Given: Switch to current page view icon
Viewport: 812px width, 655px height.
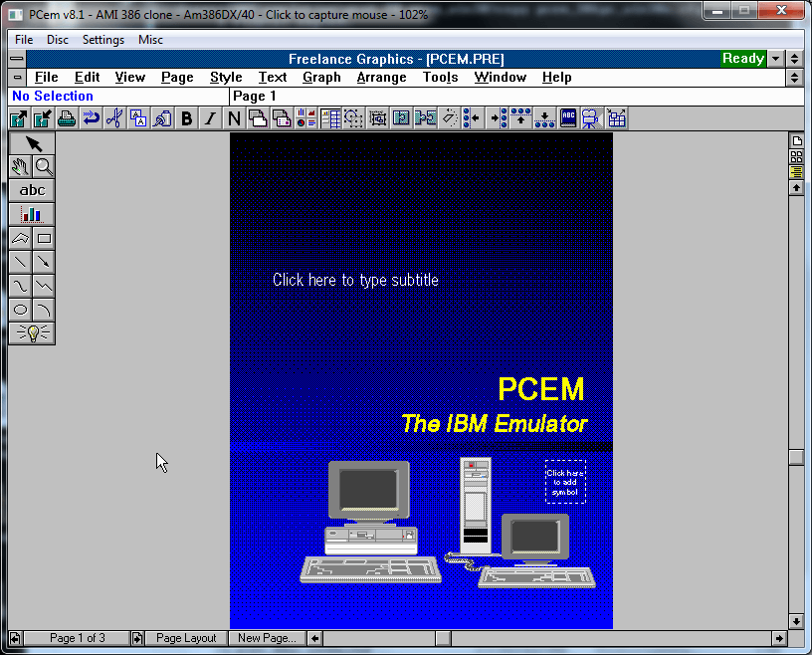Looking at the screenshot, I should tap(796, 141).
